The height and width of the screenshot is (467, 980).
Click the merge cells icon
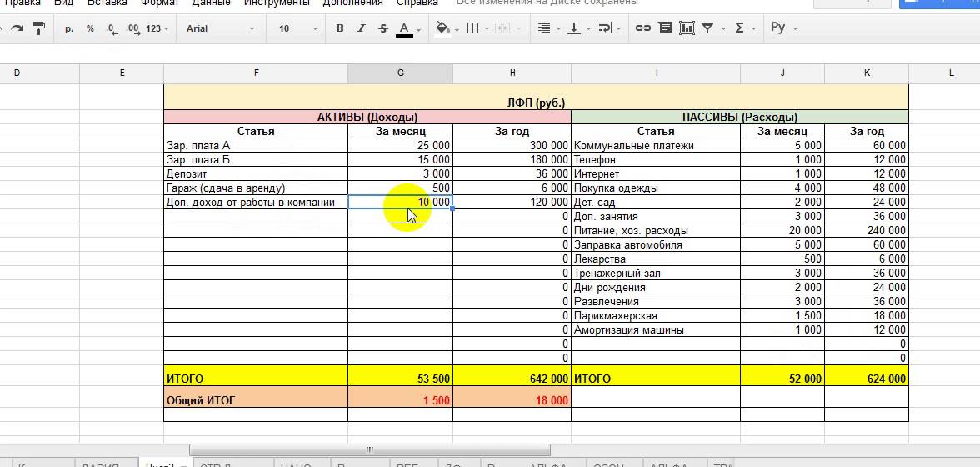(x=503, y=28)
